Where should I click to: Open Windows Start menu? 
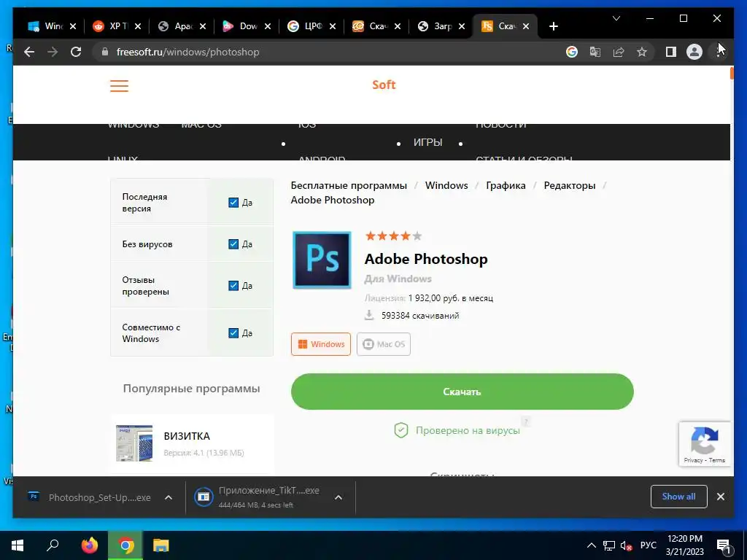pos(18,545)
